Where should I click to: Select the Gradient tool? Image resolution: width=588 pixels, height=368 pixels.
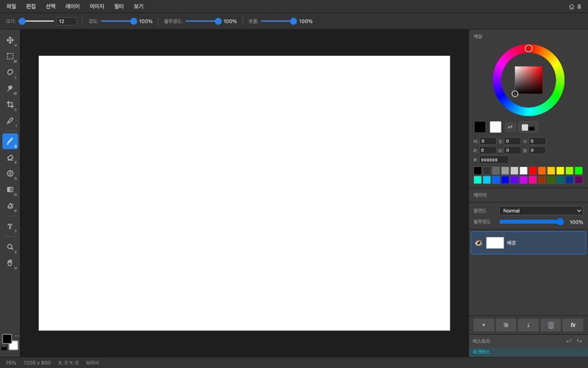point(10,190)
